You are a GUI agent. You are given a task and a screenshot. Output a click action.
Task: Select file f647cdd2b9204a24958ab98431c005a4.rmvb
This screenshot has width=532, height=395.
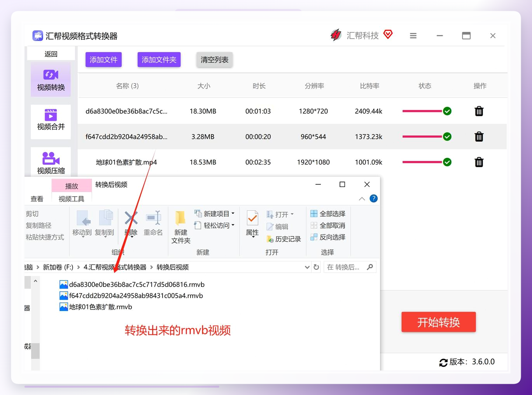[131, 296]
